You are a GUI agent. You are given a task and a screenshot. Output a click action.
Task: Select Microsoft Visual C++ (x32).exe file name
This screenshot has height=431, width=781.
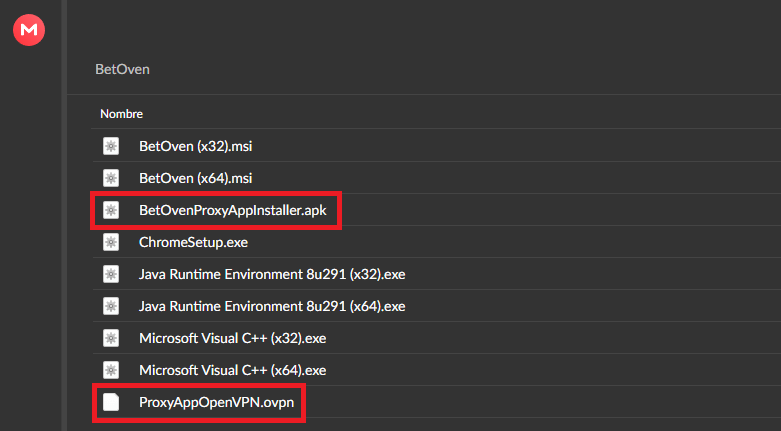(x=233, y=338)
